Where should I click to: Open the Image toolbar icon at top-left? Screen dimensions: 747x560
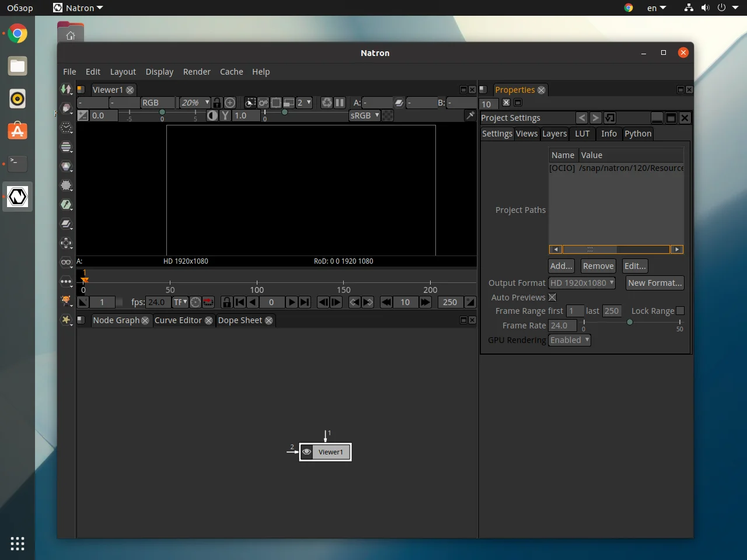[x=66, y=89]
